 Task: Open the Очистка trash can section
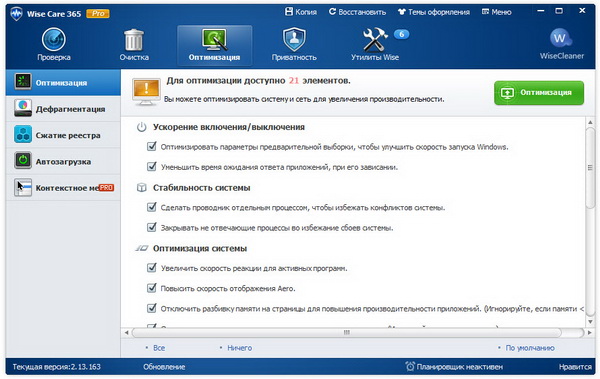pyautogui.click(x=134, y=45)
